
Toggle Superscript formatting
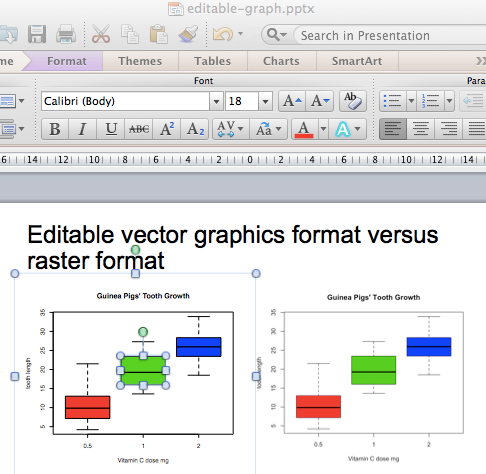pyautogui.click(x=167, y=129)
